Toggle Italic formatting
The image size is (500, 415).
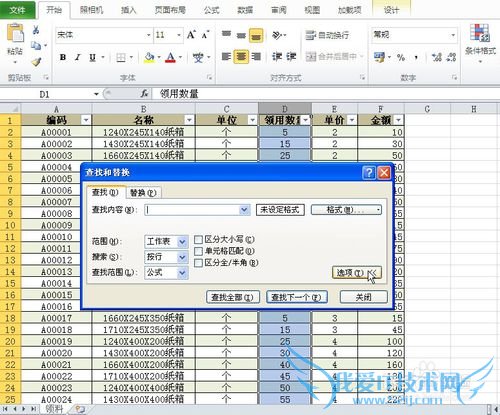pyautogui.click(x=78, y=58)
